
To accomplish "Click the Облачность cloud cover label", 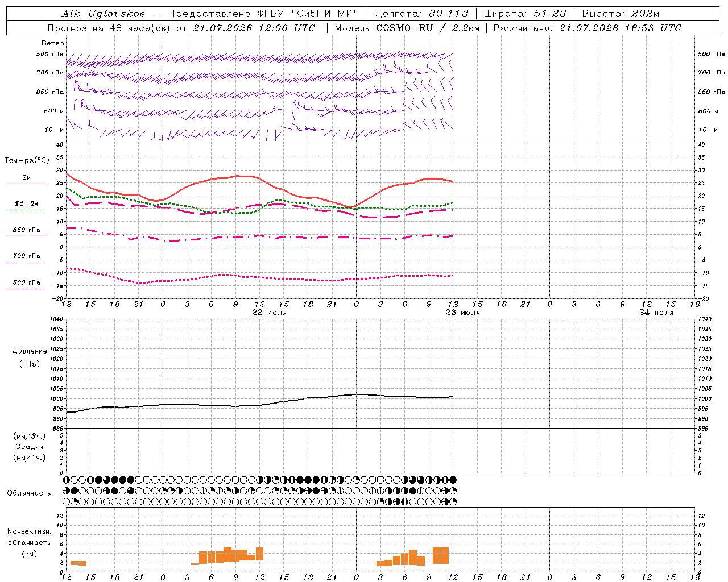I will pyautogui.click(x=29, y=493).
